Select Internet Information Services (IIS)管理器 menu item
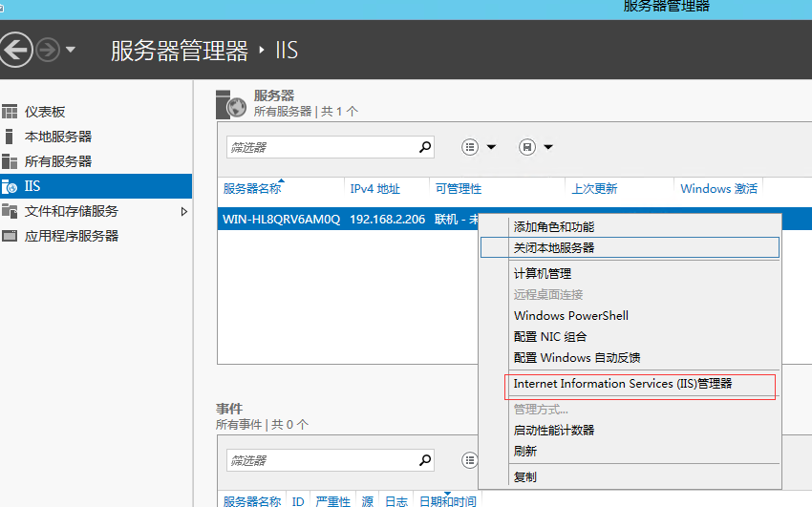 click(x=623, y=384)
